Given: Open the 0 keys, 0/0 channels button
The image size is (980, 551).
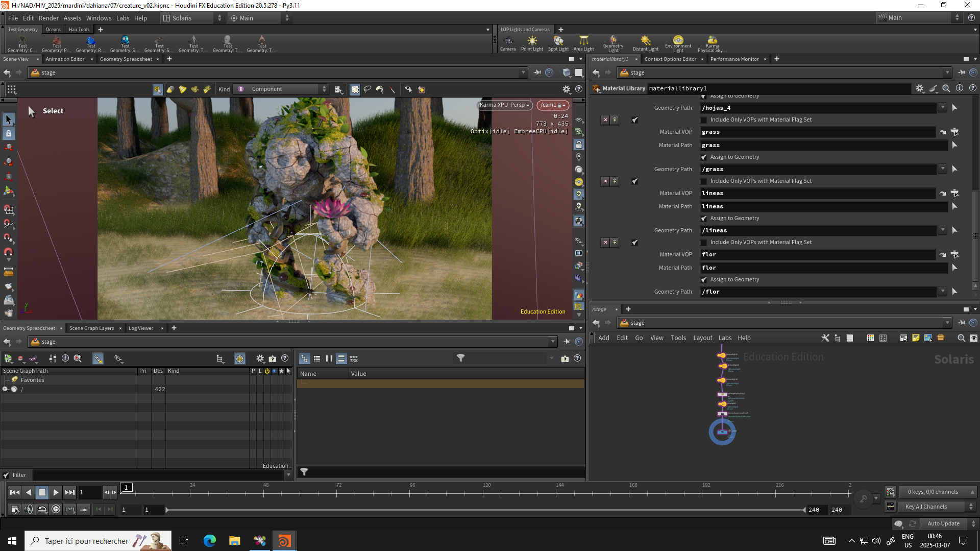Looking at the screenshot, I should click(937, 492).
